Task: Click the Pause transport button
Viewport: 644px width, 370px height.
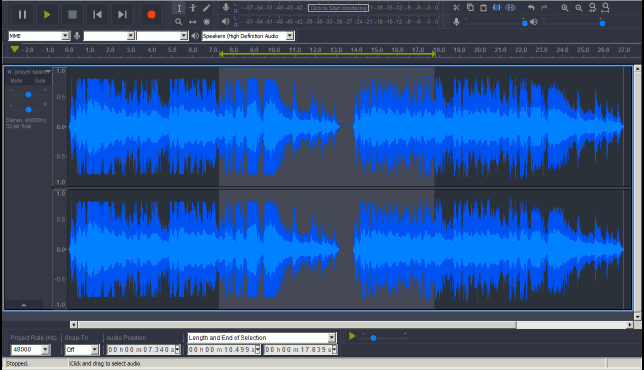Action: [22, 15]
